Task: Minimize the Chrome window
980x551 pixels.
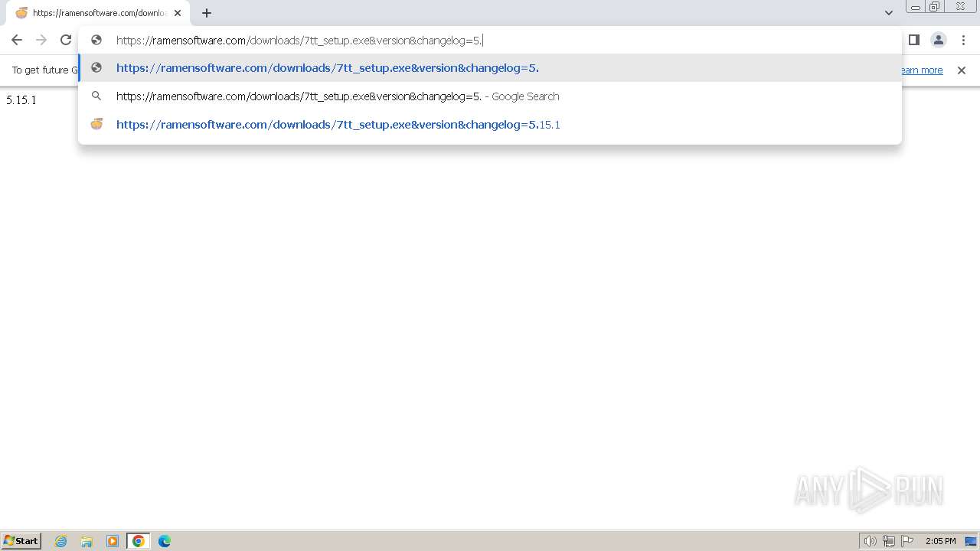Action: [916, 7]
